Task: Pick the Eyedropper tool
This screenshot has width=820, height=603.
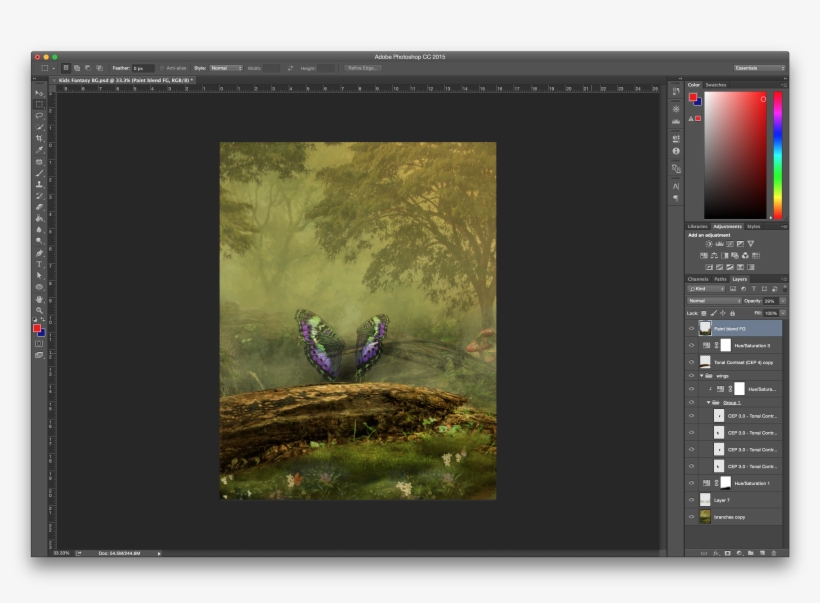Action: [39, 150]
